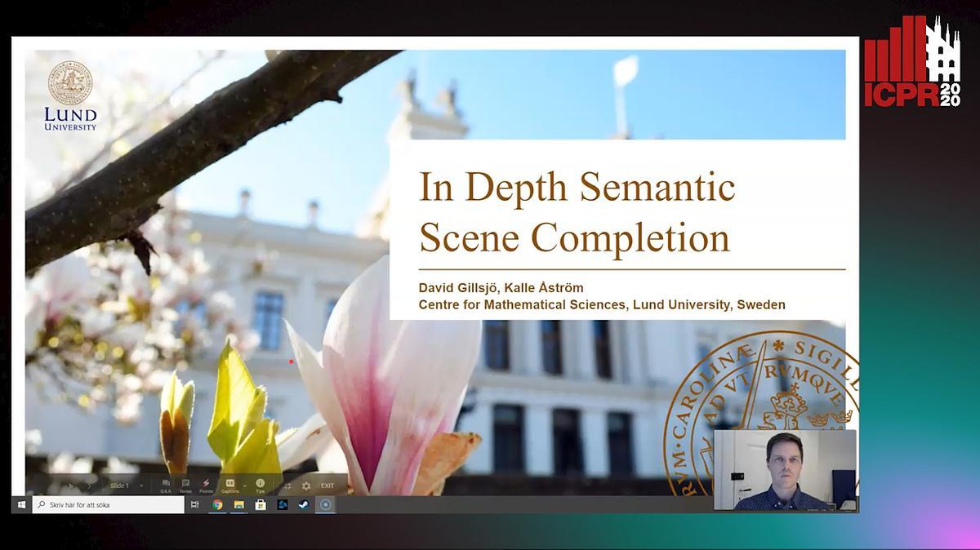Open Task View from taskbar
This screenshot has width=980, height=550.
point(195,505)
